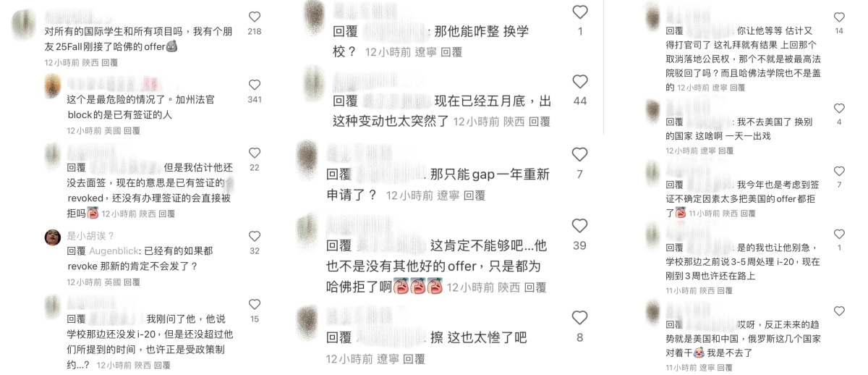Like the 是小胡诶 comment with 32 likes
The height and width of the screenshot is (375, 868).
(255, 237)
